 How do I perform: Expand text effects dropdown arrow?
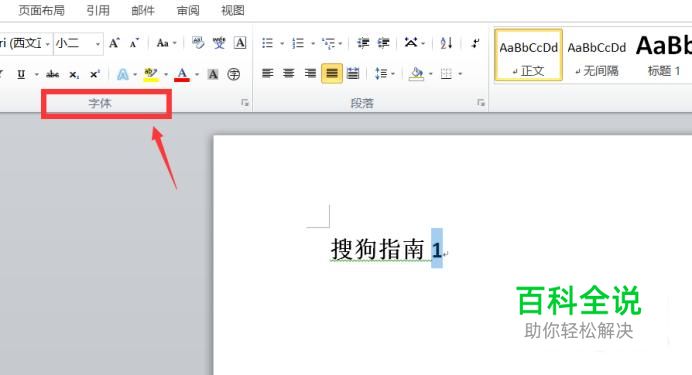point(135,74)
